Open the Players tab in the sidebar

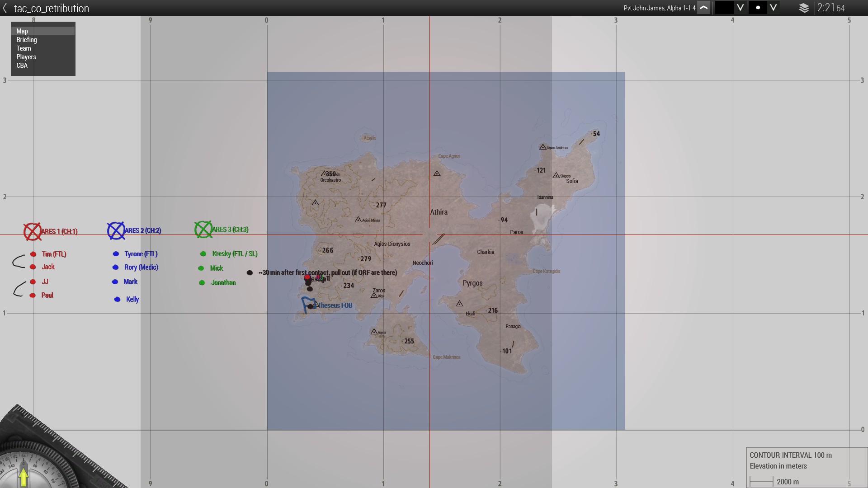pyautogui.click(x=26, y=56)
